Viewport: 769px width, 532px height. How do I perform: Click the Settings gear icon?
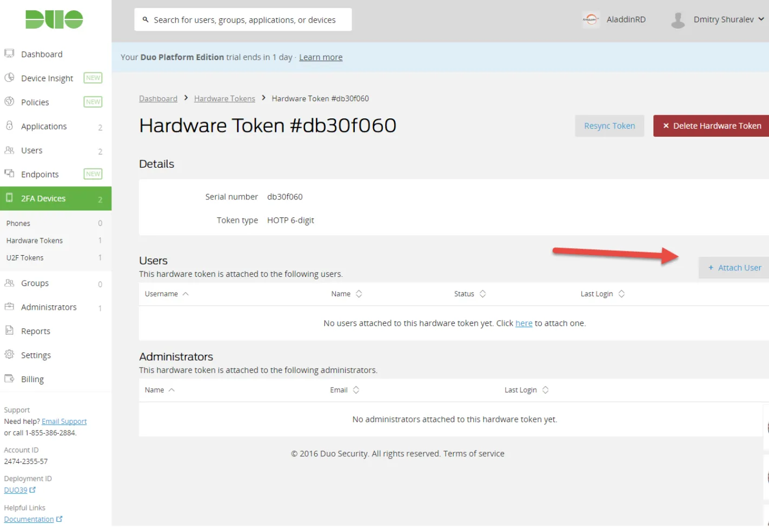point(9,355)
